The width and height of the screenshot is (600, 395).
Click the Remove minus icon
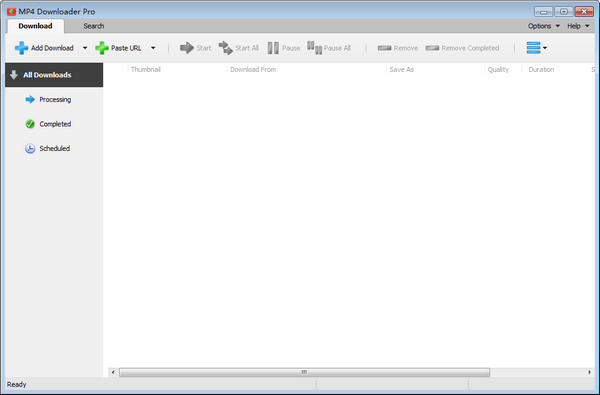384,48
